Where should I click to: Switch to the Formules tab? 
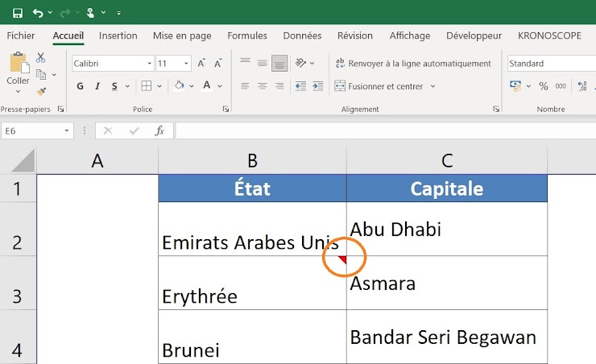pyautogui.click(x=246, y=35)
